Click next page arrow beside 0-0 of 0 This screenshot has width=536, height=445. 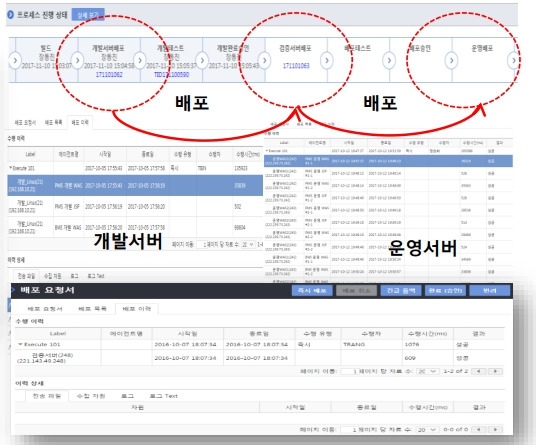tap(495, 430)
